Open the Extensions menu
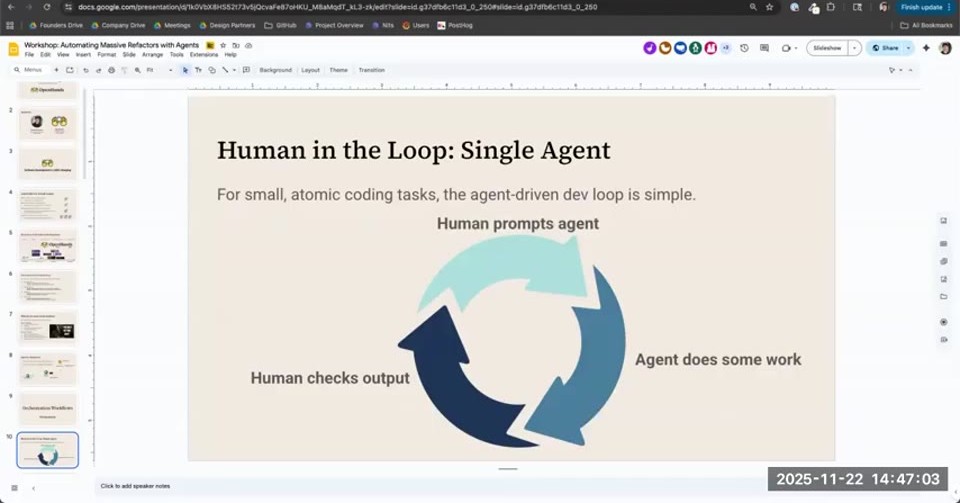 pyautogui.click(x=204, y=55)
